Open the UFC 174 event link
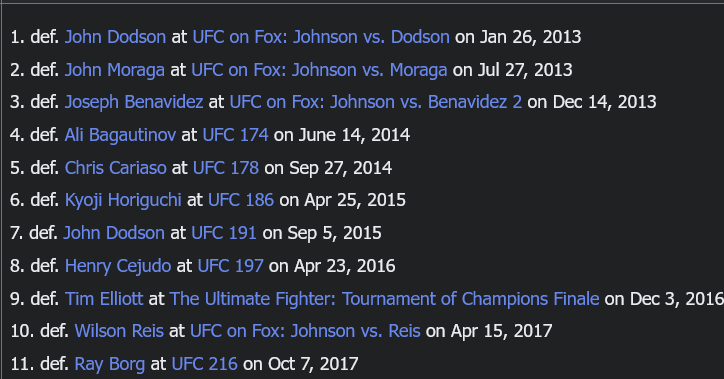Screen dimensions: 724x379 [x=235, y=135]
